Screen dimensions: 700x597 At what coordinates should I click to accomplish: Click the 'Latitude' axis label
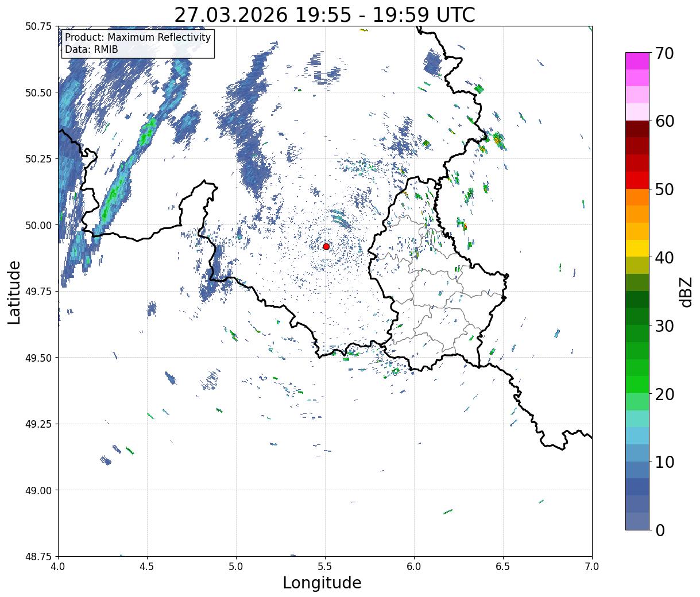click(x=14, y=292)
